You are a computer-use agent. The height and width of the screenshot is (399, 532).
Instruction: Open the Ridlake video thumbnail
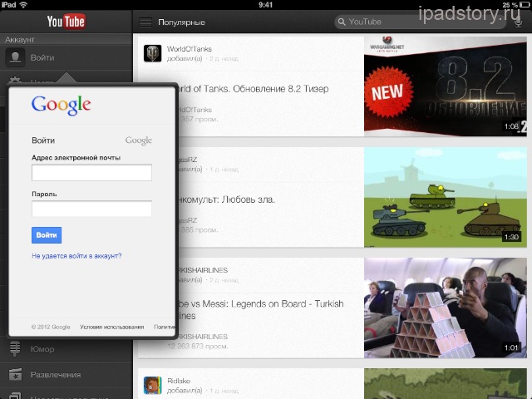tap(446, 384)
